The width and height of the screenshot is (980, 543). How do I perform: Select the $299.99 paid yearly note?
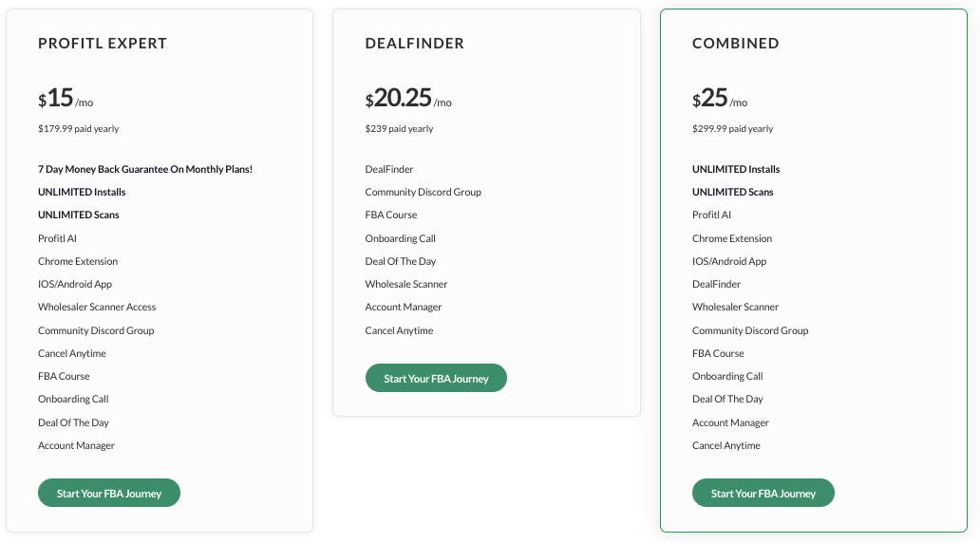[733, 129]
